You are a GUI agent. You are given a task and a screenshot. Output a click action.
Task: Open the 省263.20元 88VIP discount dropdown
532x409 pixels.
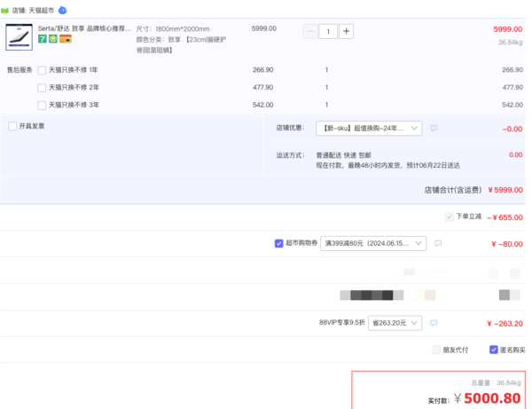(395, 323)
